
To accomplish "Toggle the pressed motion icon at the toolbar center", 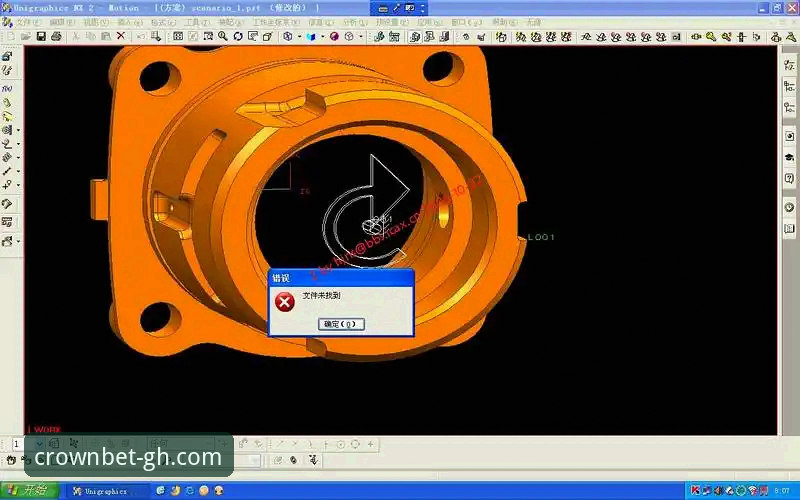I will (415, 36).
